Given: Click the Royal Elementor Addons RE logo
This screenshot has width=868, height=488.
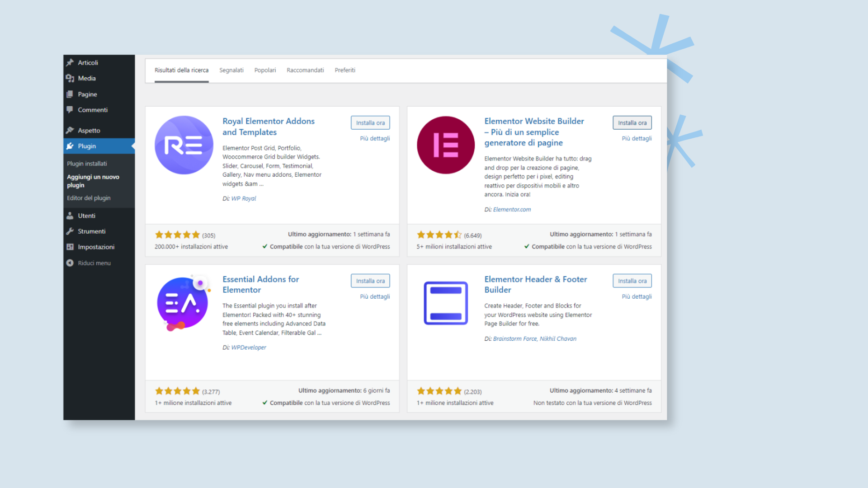Looking at the screenshot, I should click(184, 145).
